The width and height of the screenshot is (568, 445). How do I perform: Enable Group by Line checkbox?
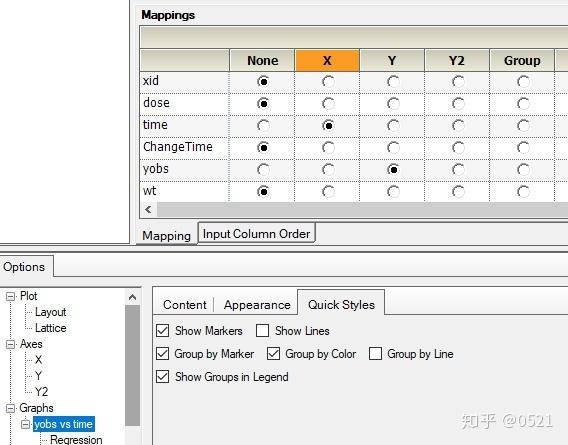(375, 354)
